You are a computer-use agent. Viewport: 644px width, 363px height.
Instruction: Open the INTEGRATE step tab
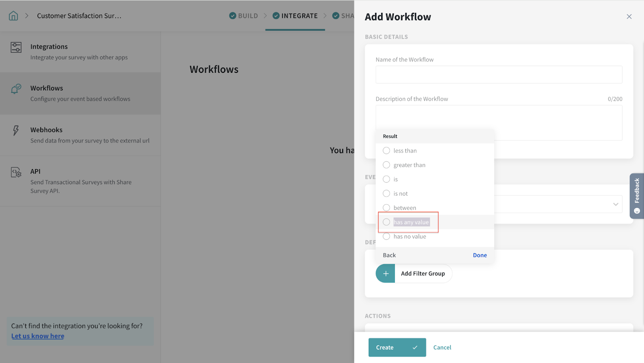click(x=295, y=16)
